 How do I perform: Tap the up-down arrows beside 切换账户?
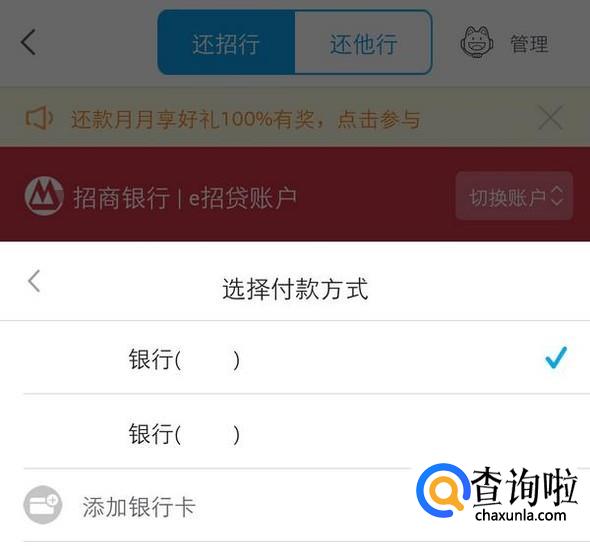pyautogui.click(x=557, y=196)
